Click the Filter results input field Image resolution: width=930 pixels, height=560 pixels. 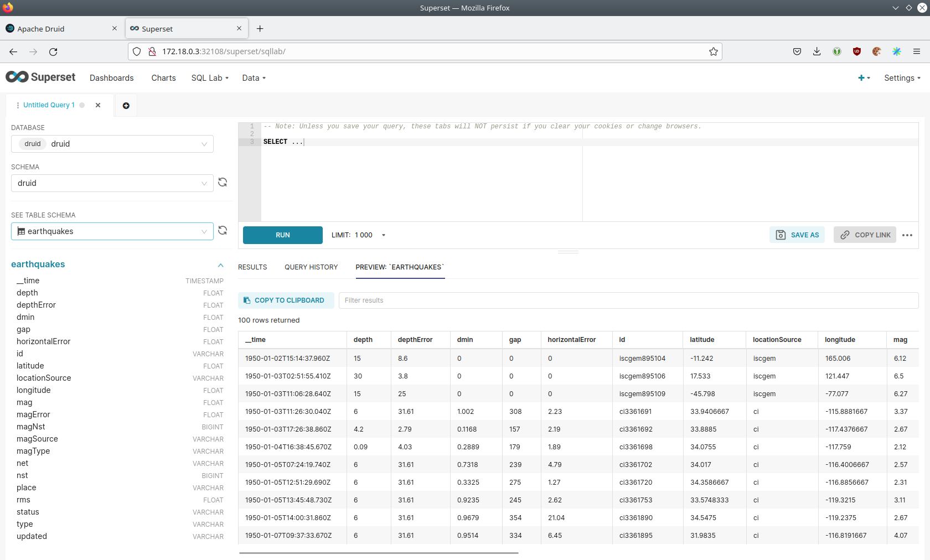click(x=628, y=300)
